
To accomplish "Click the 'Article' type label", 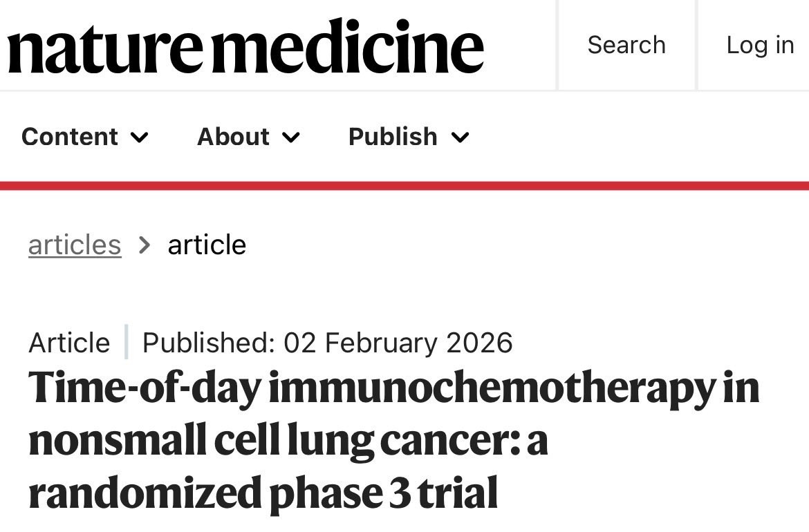I will (69, 343).
